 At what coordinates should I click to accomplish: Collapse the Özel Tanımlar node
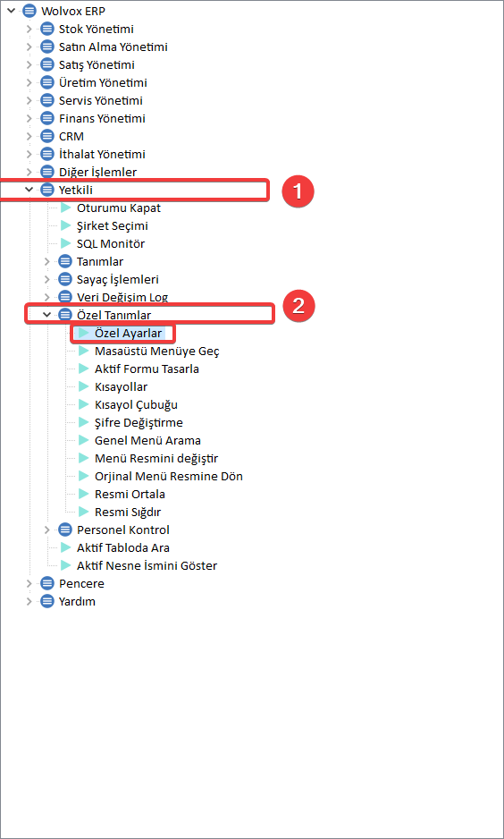click(x=47, y=315)
